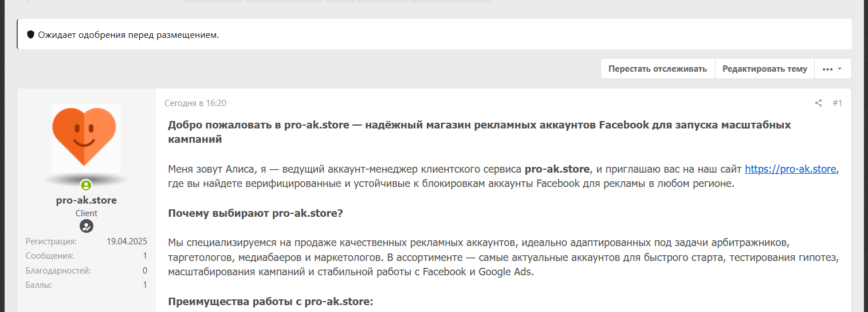Viewport: 868px width, 312px height.
Task: Click the shield icon in the approval notice
Action: (x=31, y=35)
